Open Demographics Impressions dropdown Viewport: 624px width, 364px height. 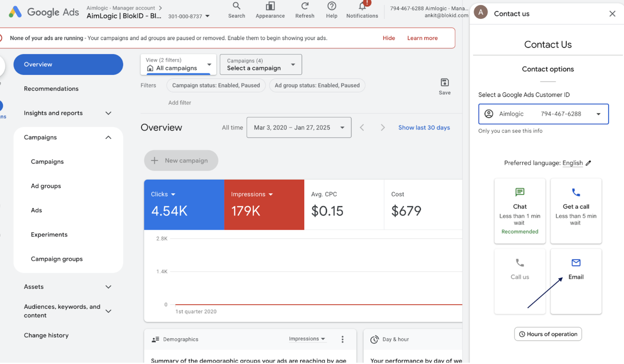point(307,339)
